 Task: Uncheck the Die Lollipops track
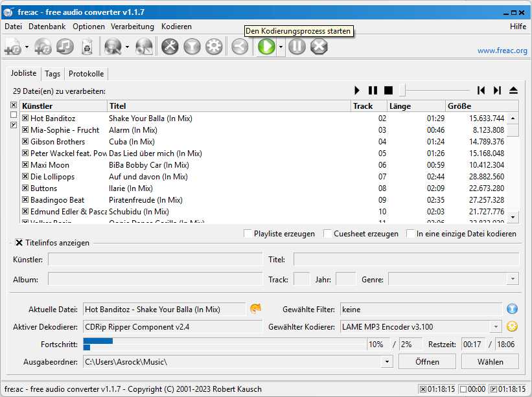point(25,176)
